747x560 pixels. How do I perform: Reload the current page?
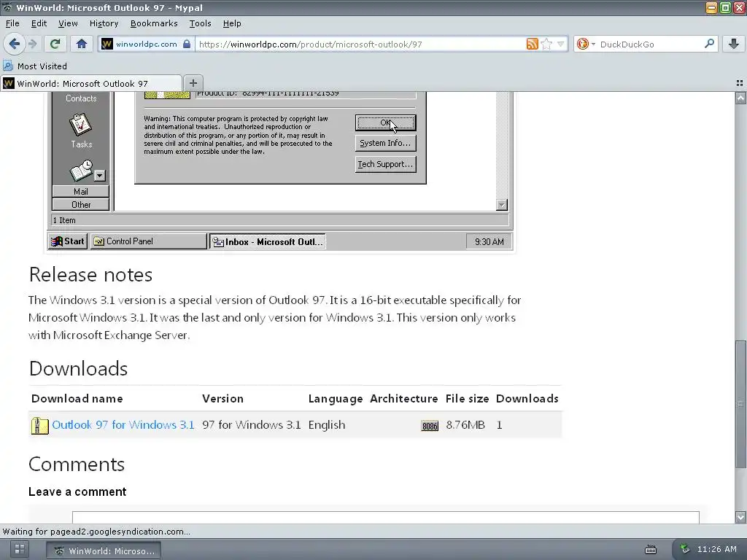(x=55, y=44)
